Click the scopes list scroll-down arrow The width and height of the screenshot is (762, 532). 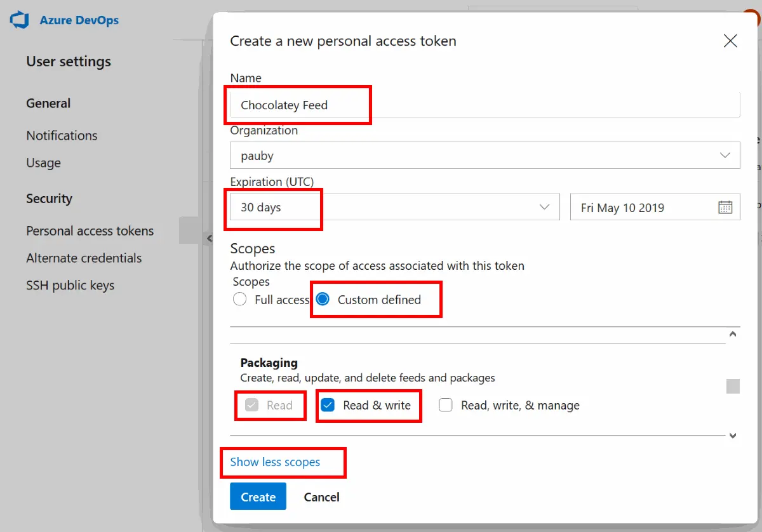[733, 436]
